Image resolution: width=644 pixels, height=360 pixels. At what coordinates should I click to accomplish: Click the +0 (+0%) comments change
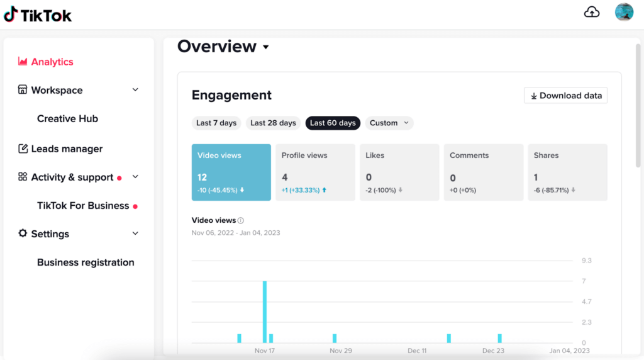click(x=463, y=190)
